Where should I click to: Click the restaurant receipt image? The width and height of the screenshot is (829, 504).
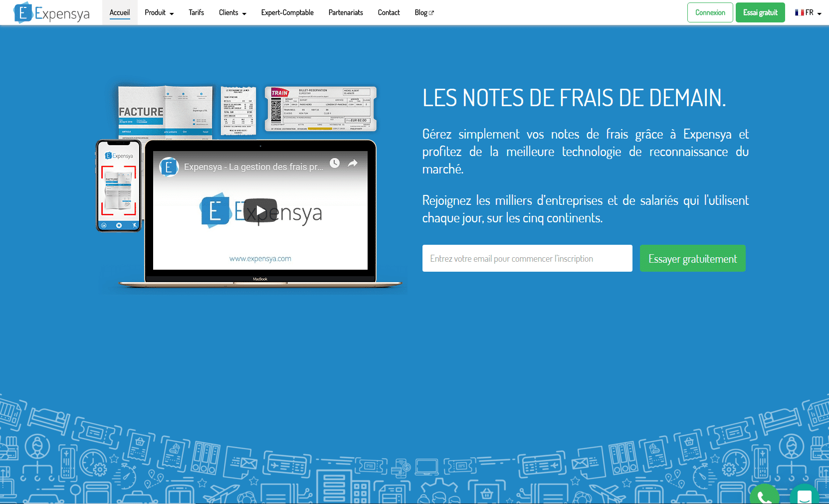click(x=238, y=111)
